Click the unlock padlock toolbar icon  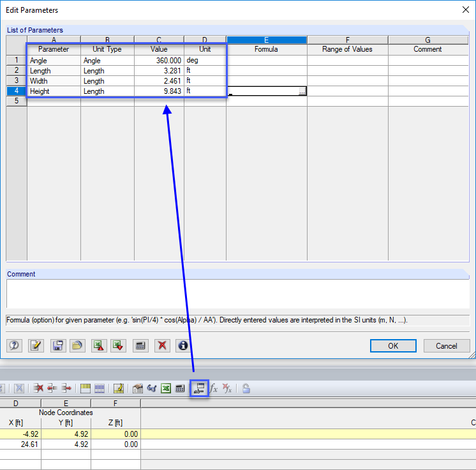(x=246, y=388)
